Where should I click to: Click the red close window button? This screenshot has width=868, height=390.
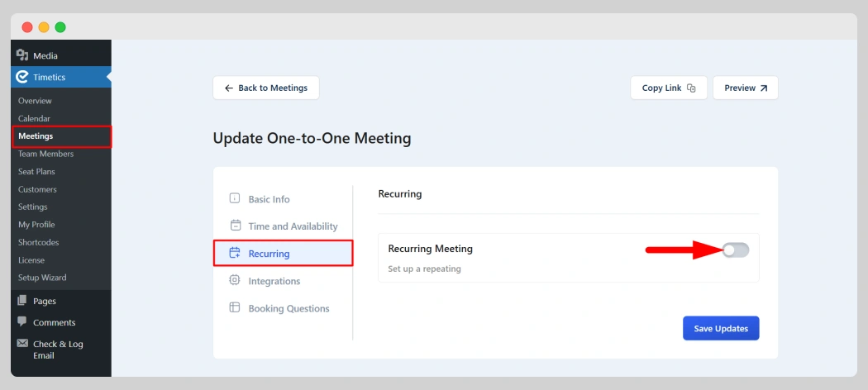(27, 27)
